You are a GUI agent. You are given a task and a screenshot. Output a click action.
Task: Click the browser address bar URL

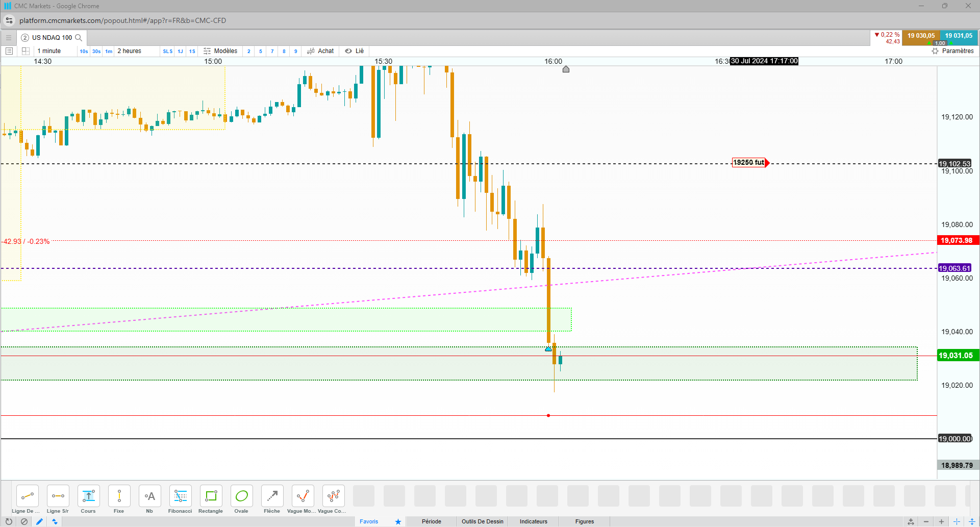click(x=122, y=20)
